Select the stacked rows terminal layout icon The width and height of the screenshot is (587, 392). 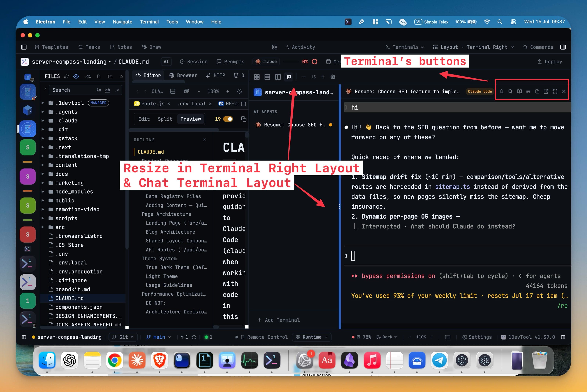[267, 77]
